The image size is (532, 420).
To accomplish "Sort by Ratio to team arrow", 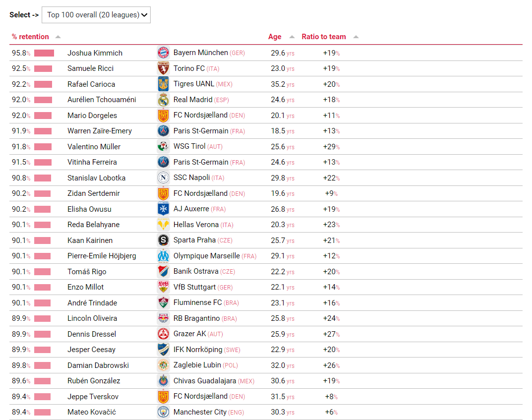I will [x=356, y=37].
